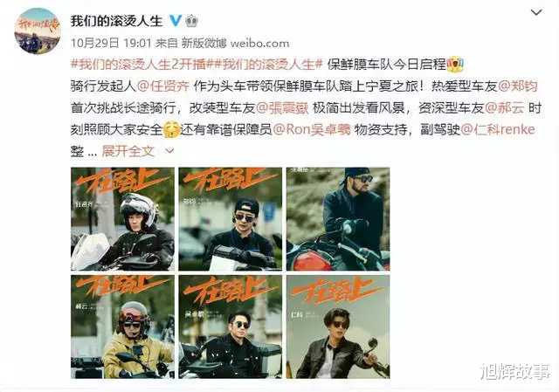Screen dimensions: 559x392
Task: Open the @郑钧 mention
Action: (517, 86)
